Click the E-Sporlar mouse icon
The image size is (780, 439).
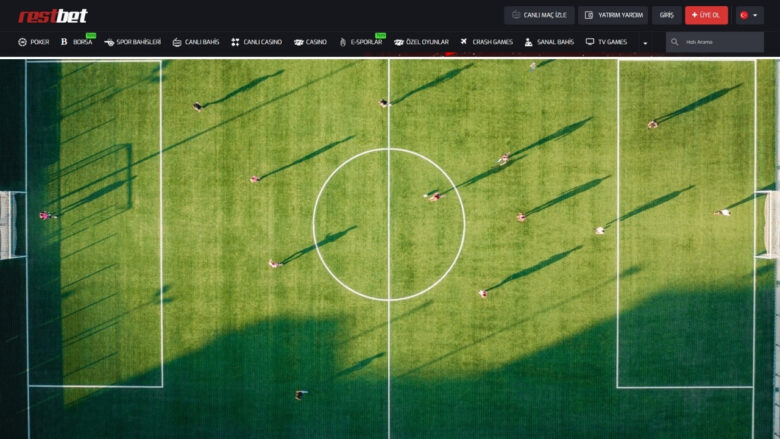[343, 42]
